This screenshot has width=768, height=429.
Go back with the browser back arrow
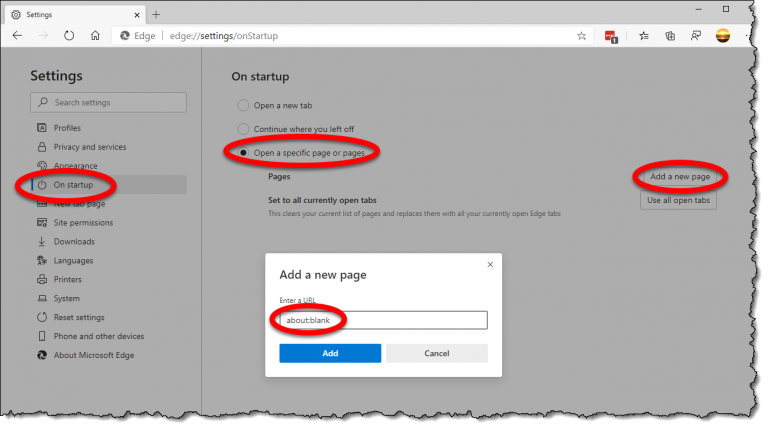click(18, 36)
